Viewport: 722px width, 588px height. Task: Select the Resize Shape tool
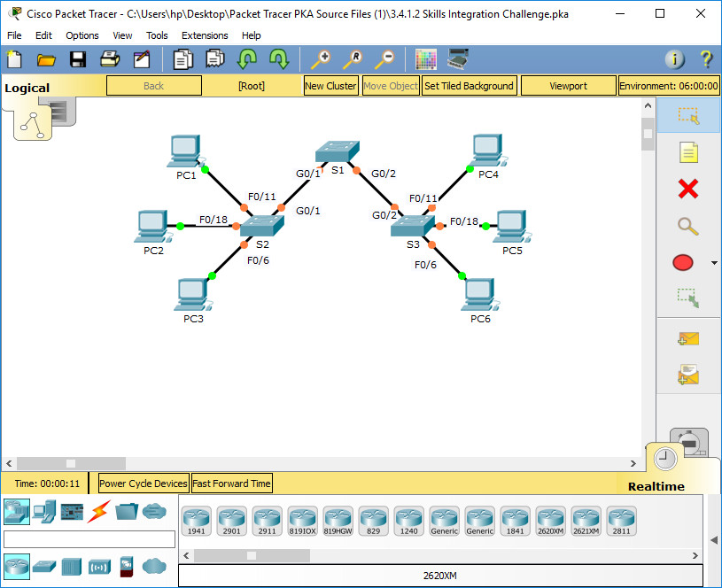coord(688,298)
